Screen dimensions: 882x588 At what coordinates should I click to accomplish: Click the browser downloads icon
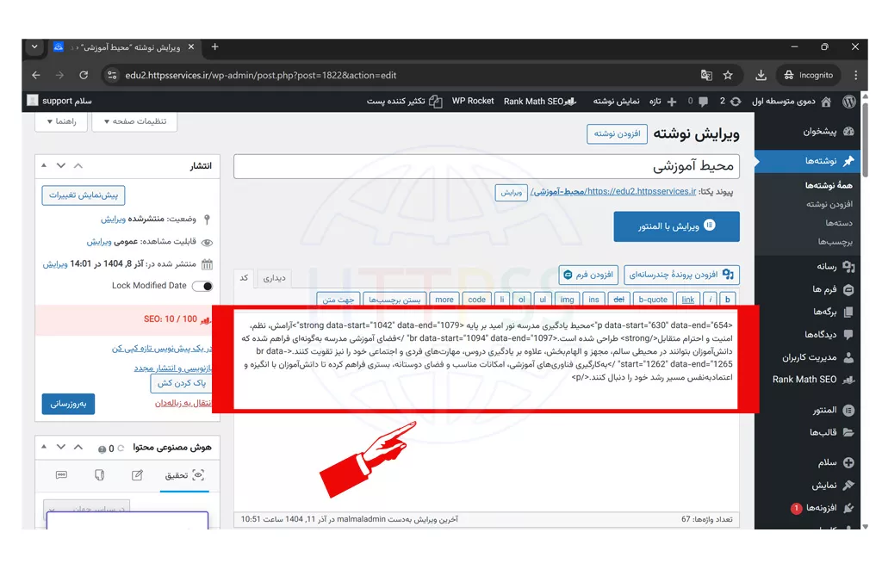(x=761, y=75)
